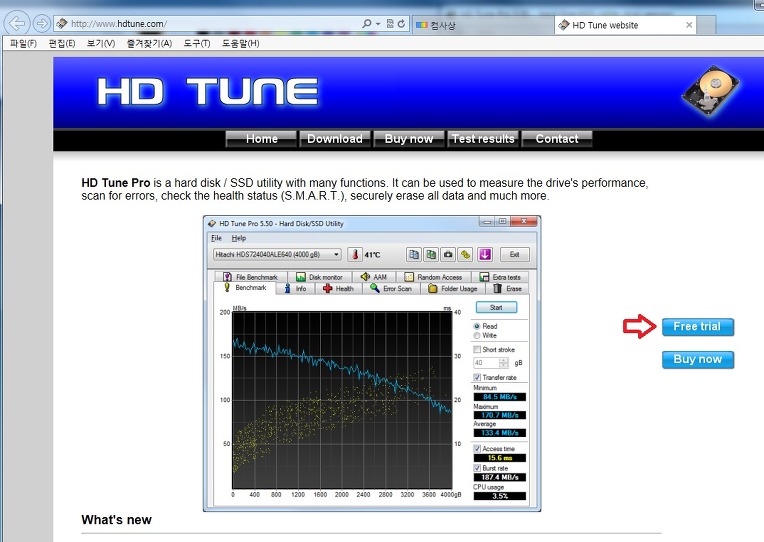This screenshot has height=542, width=764.
Task: Click the site favicon in the address bar
Action: pos(61,23)
